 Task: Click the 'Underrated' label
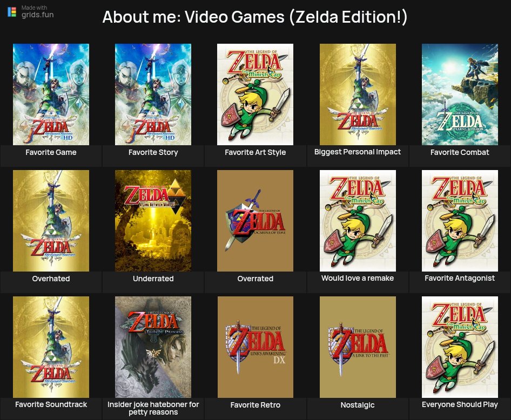[153, 279]
